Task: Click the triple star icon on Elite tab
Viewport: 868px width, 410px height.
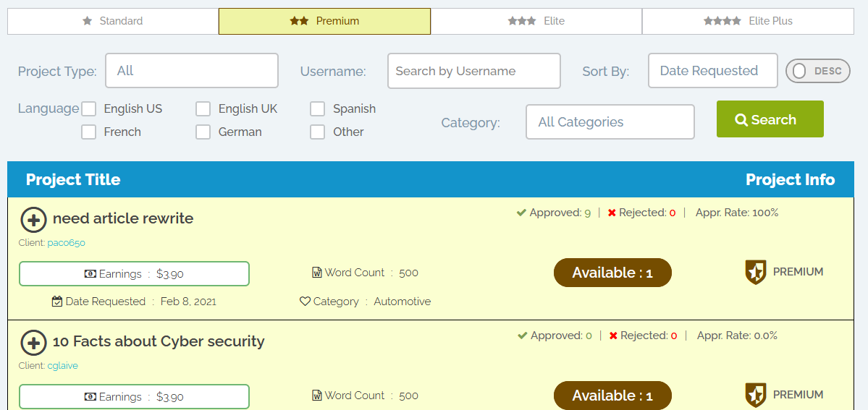Action: (522, 21)
